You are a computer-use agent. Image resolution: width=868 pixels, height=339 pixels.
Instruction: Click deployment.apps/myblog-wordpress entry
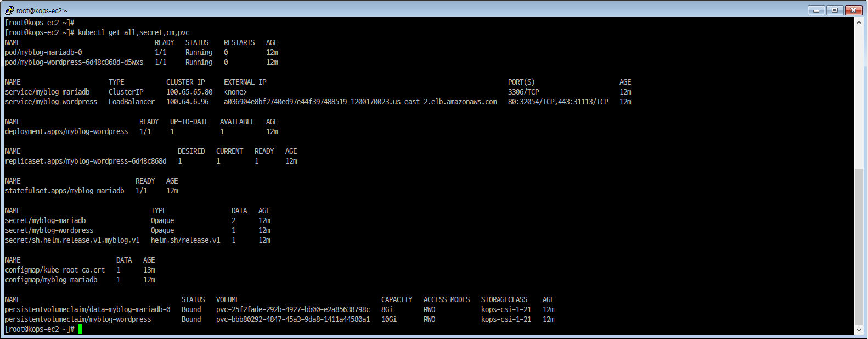click(66, 131)
